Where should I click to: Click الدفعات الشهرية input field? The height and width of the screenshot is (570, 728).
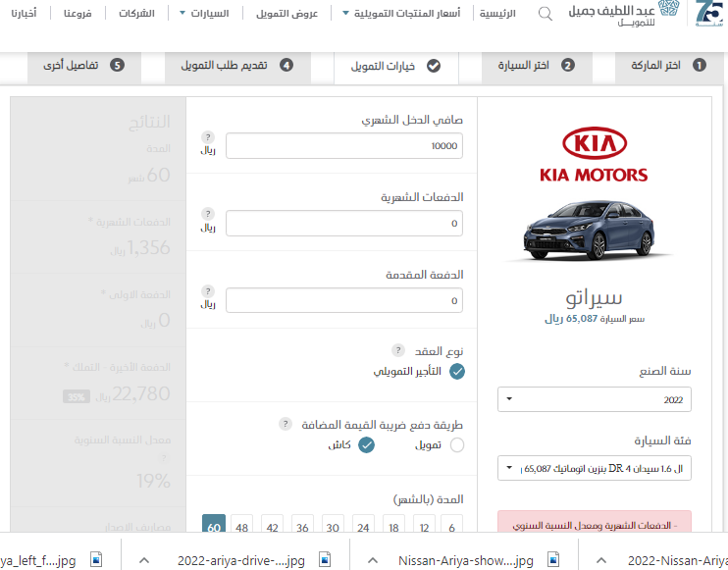point(344,224)
